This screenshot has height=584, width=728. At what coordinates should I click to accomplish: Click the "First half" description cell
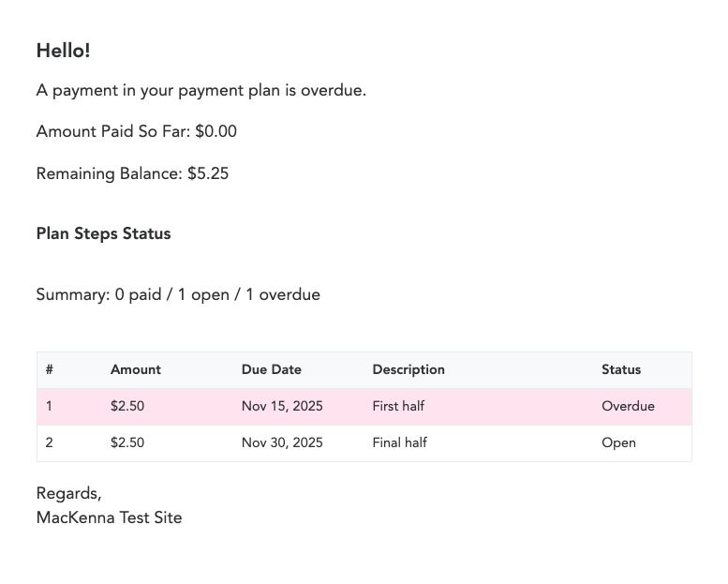click(x=398, y=407)
